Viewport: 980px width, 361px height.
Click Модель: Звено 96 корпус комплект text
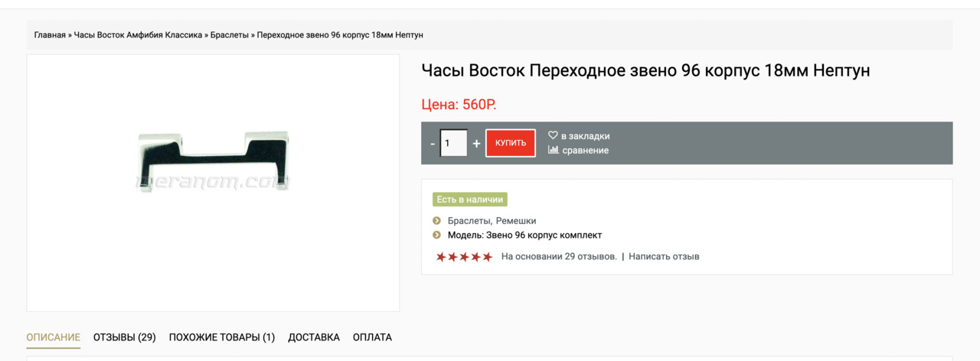pos(524,235)
